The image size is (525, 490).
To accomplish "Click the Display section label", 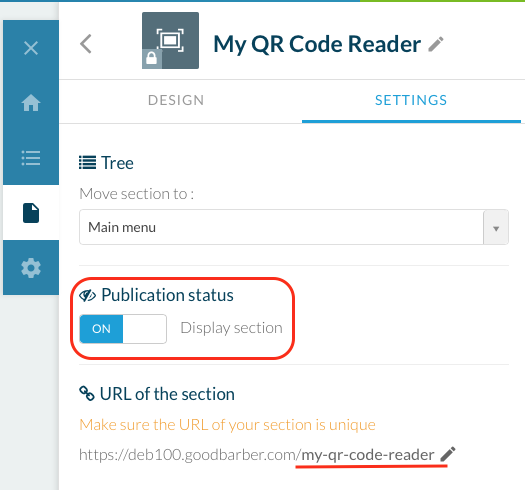I will [x=231, y=328].
